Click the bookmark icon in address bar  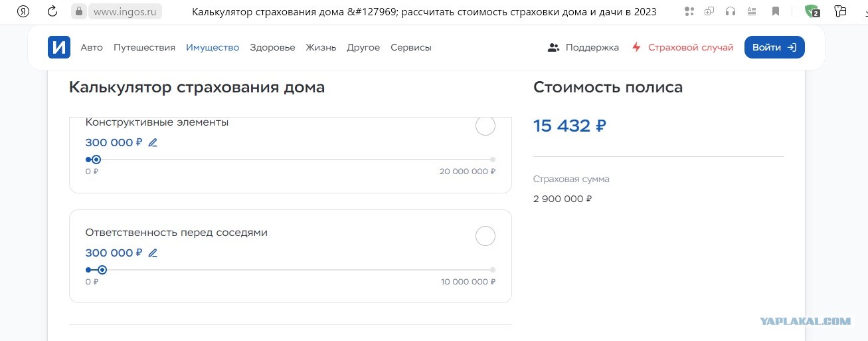[x=776, y=11]
